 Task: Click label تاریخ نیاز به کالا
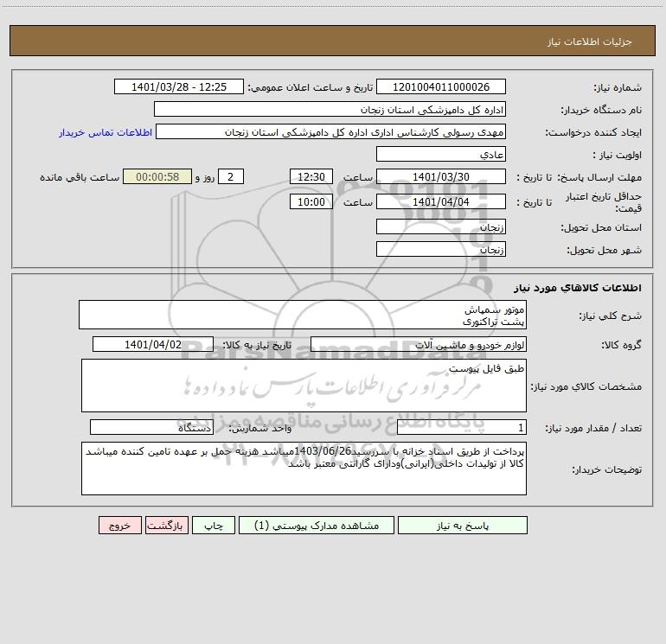257,345
